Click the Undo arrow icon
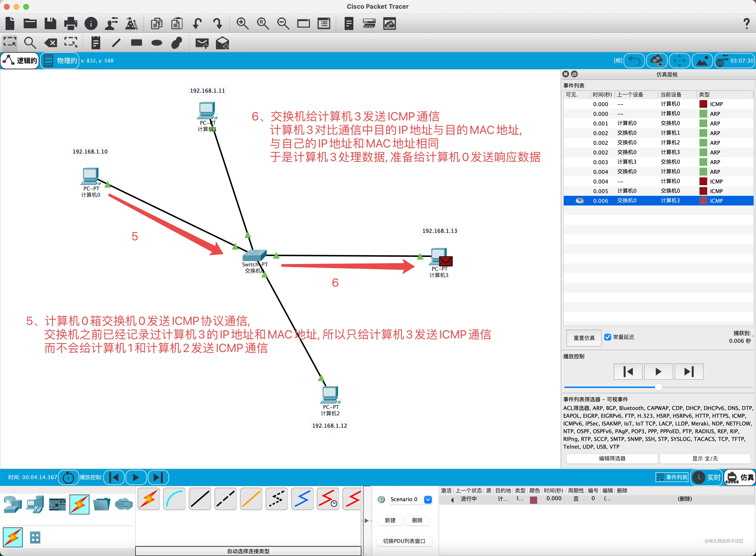 (x=197, y=23)
